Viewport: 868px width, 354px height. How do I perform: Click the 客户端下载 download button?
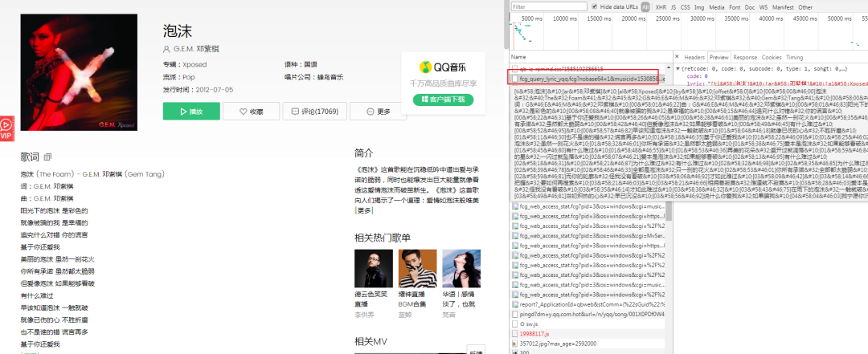pyautogui.click(x=443, y=100)
